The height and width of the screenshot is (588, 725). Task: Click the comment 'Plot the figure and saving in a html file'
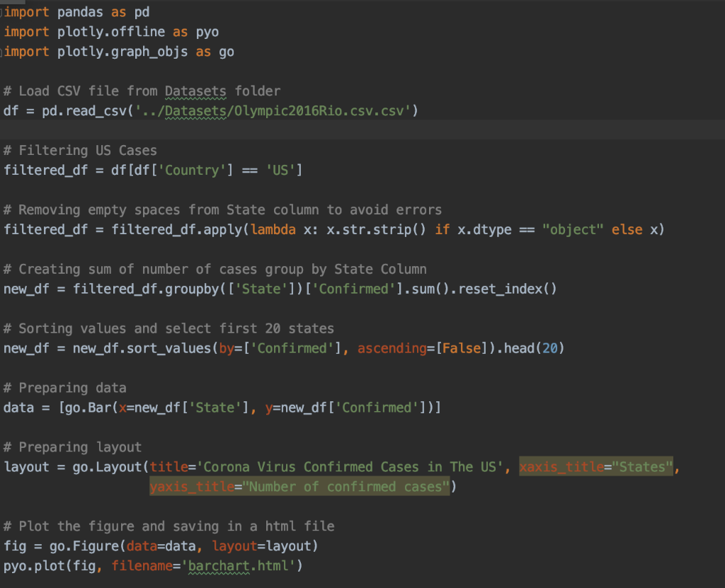pos(169,526)
